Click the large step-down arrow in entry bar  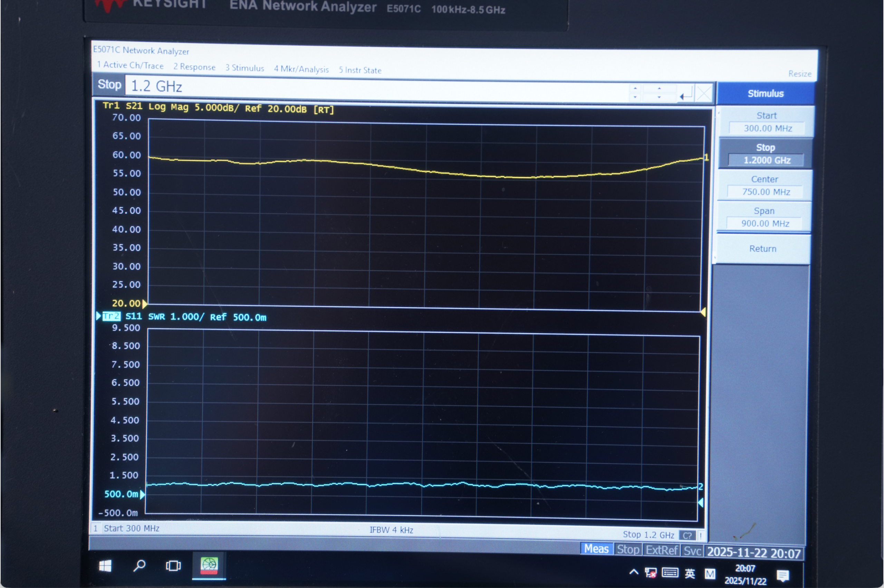(x=659, y=97)
